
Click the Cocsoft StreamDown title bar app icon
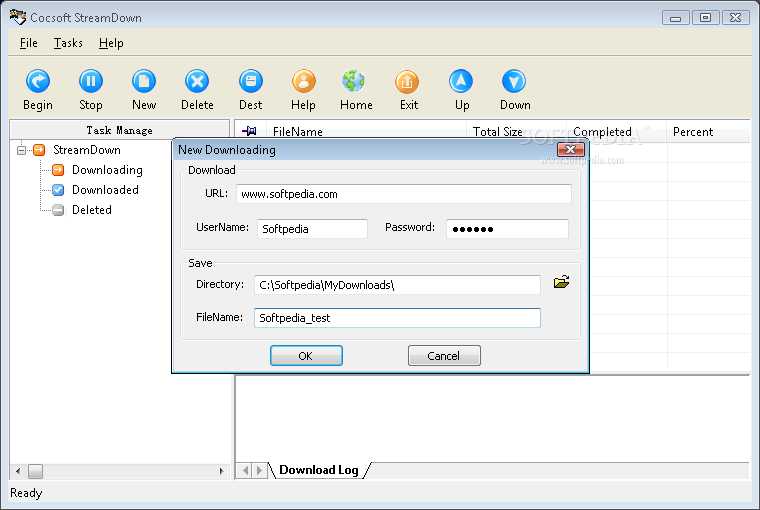click(x=17, y=17)
